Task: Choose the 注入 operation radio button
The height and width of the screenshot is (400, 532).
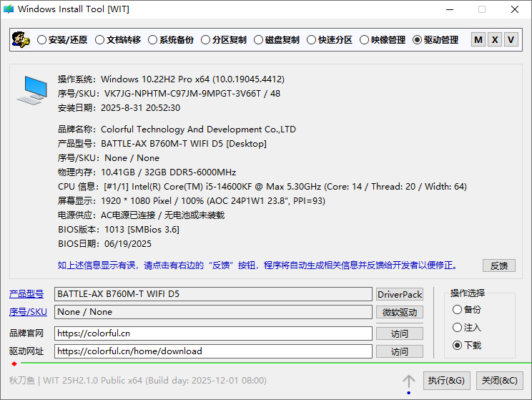Action: pos(467,327)
